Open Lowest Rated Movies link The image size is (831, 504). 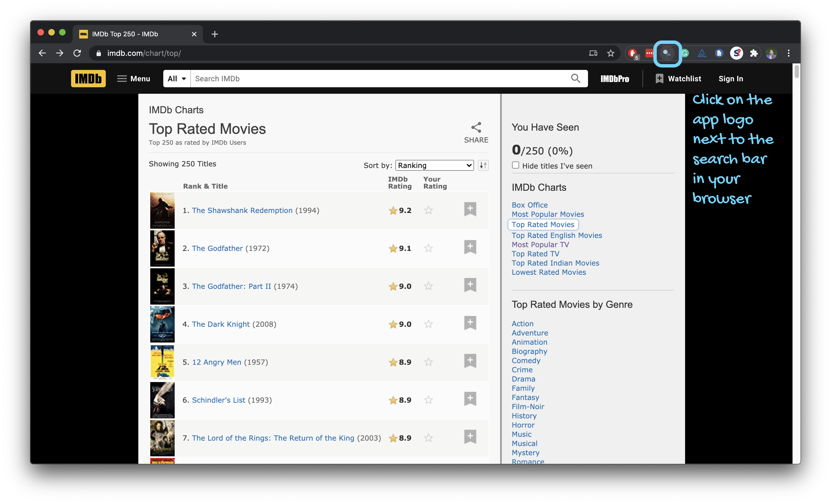(549, 272)
